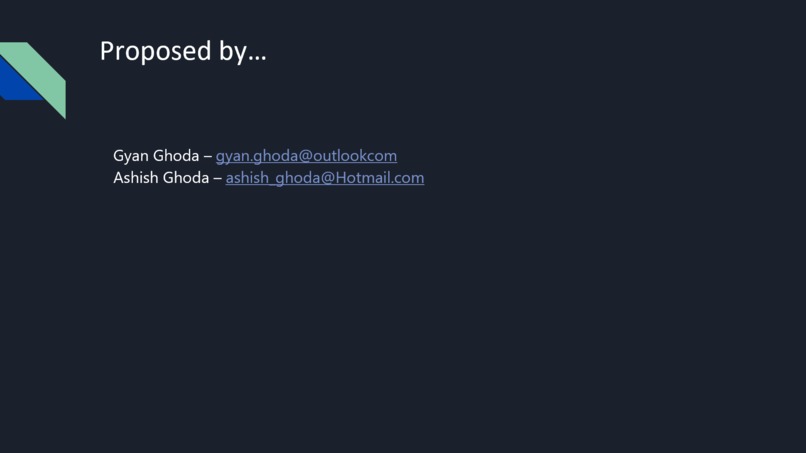
Task: Select the 'Proposed by…' slide title
Action: coord(183,51)
